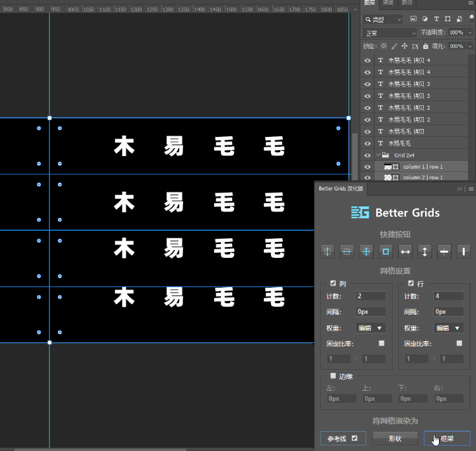Filter layers by smart object icon
The width and height of the screenshot is (476, 451).
[x=459, y=19]
